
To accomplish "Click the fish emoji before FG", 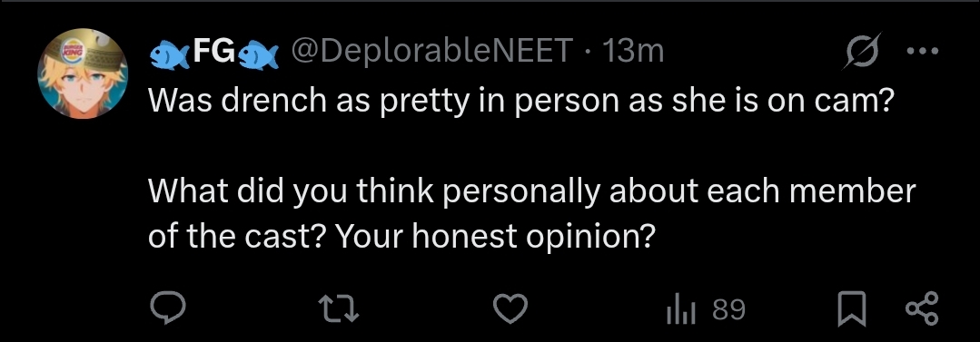I will coord(169,54).
